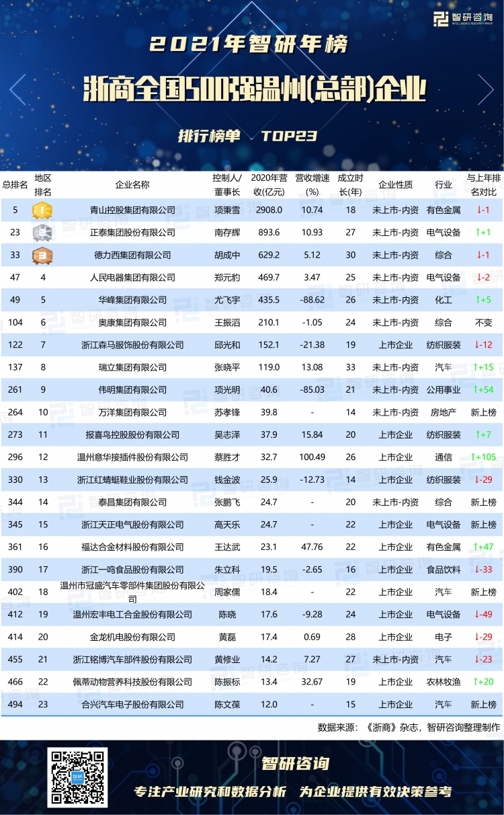Select company 浙江天正电气股份有限公司
This screenshot has width=504, height=815.
(x=132, y=525)
